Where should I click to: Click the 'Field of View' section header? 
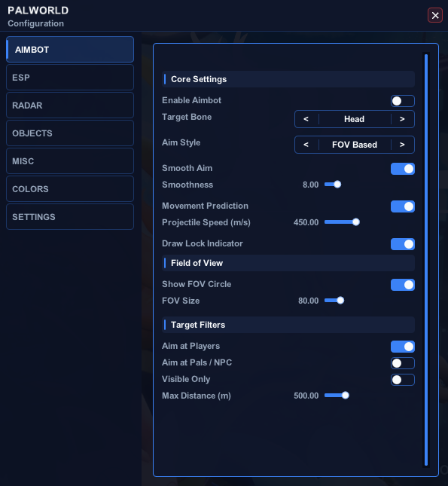point(288,263)
